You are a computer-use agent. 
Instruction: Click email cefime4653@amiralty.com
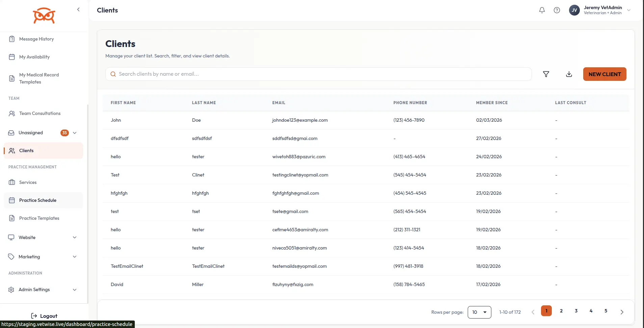300,230
